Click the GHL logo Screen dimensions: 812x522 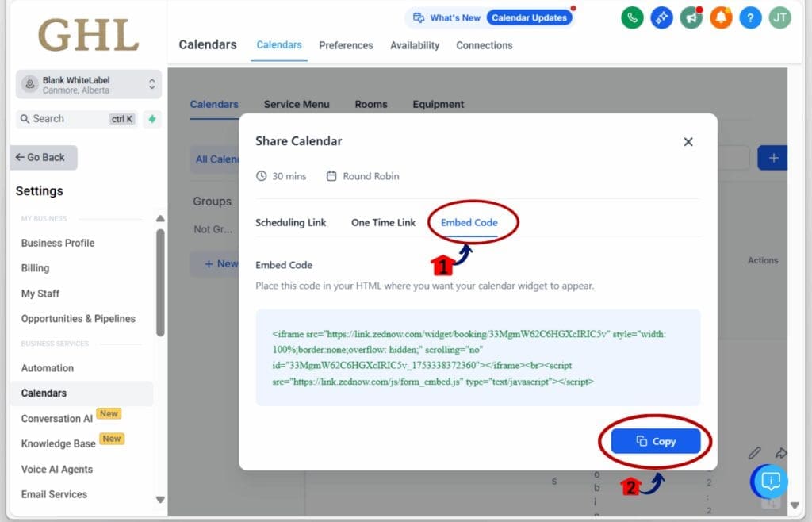point(89,35)
